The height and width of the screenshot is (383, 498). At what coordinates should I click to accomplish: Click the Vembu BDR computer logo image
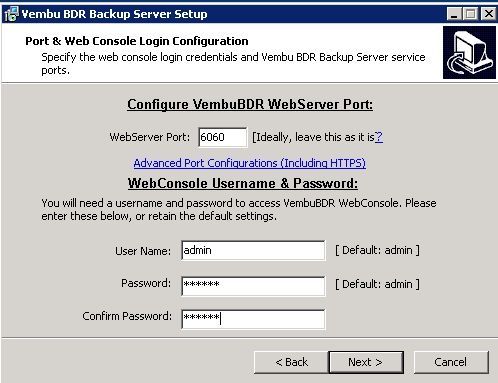(x=469, y=53)
